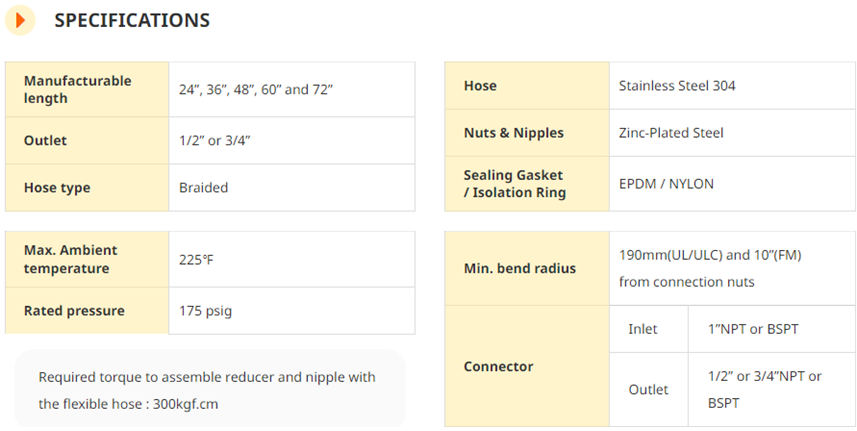The height and width of the screenshot is (431, 857).
Task: Click the Sealing Gasket / Isolation Ring label
Action: pyautogui.click(x=515, y=184)
